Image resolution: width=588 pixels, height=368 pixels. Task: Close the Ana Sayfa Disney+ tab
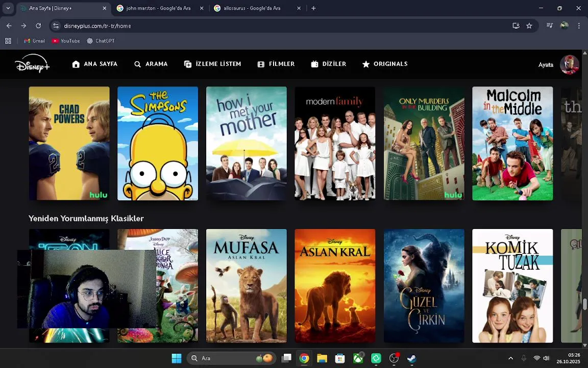104,8
